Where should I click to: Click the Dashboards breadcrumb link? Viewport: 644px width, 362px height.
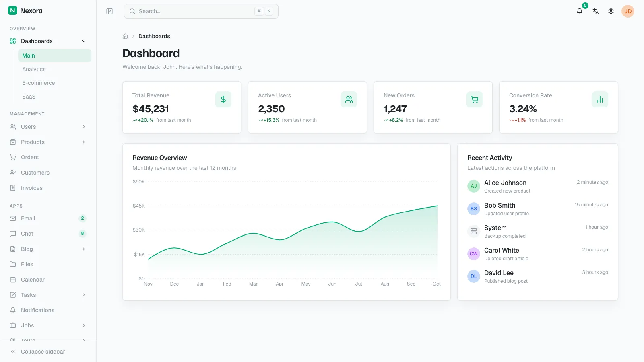coord(154,36)
